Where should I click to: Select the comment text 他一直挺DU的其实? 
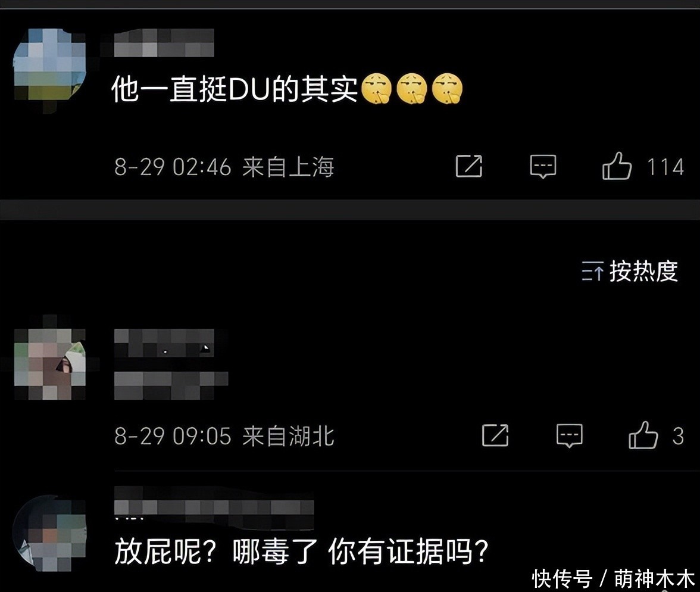coord(235,89)
